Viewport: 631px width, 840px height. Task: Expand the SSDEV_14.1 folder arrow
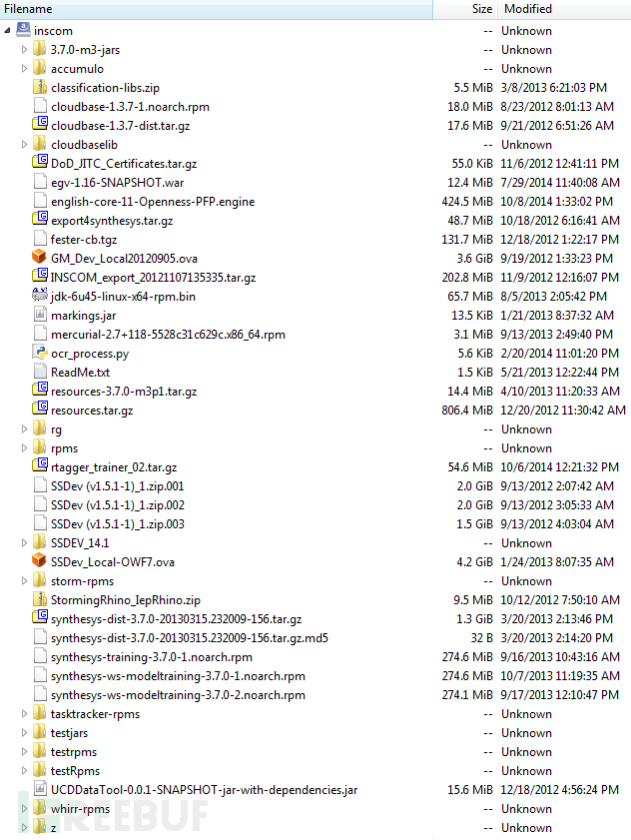point(24,542)
